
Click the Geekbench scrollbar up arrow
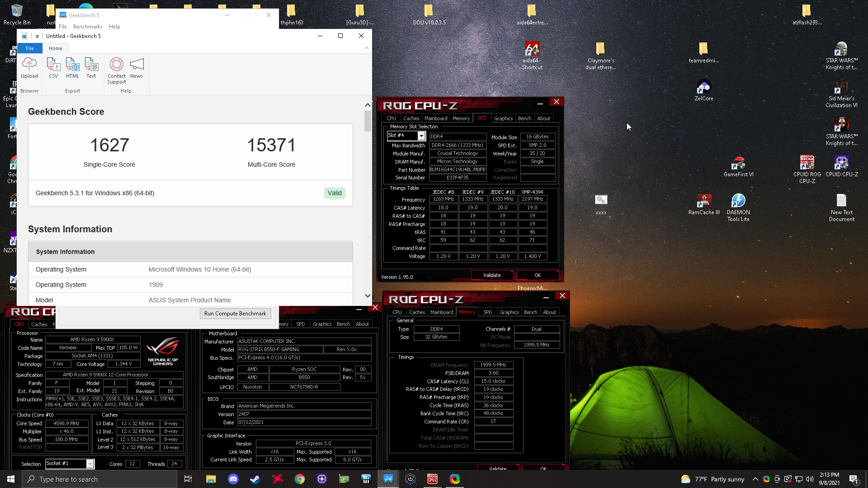pos(368,105)
